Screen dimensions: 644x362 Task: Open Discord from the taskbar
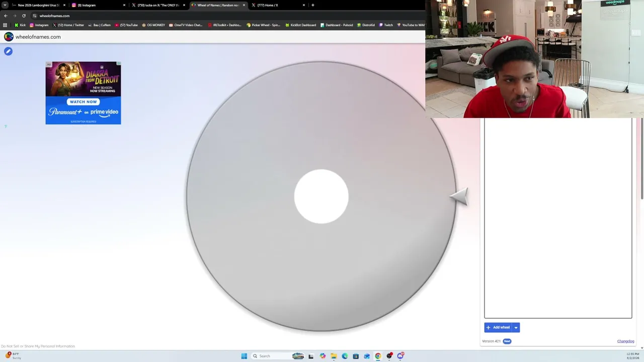[x=400, y=356]
